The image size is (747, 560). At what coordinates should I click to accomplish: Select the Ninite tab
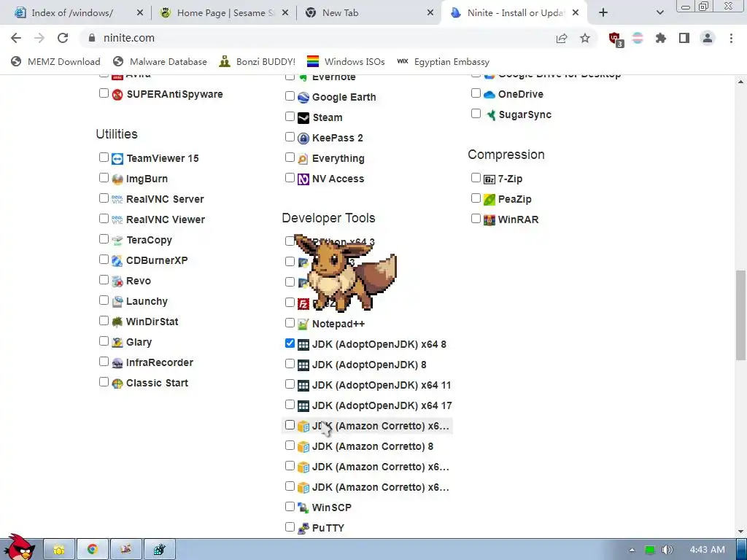click(x=514, y=13)
